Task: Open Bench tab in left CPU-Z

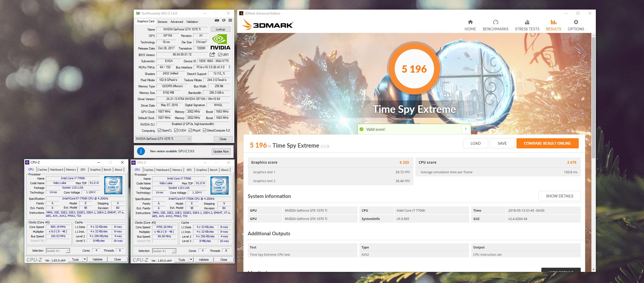Action: click(107, 170)
